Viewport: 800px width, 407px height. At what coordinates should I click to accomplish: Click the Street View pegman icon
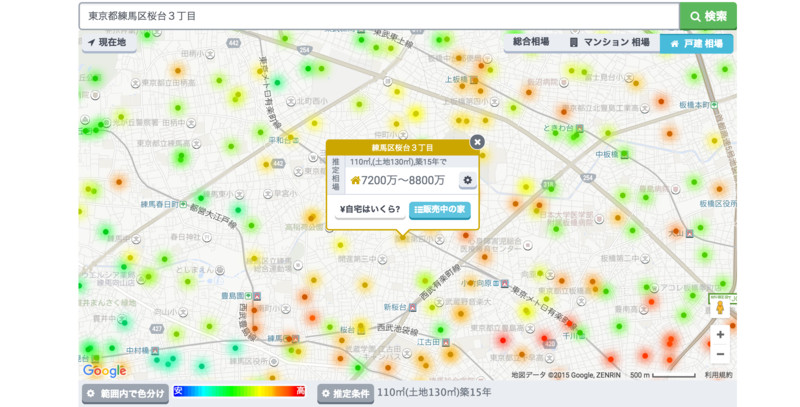(720, 307)
